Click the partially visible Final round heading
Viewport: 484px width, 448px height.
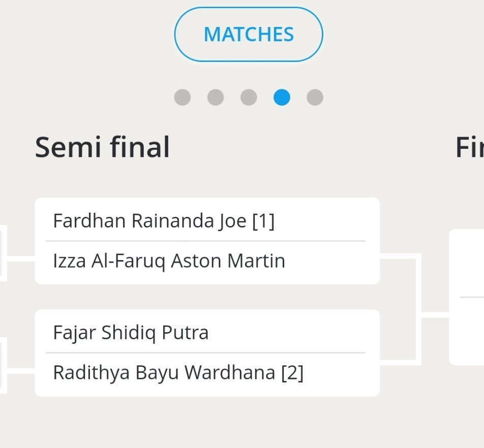point(469,147)
